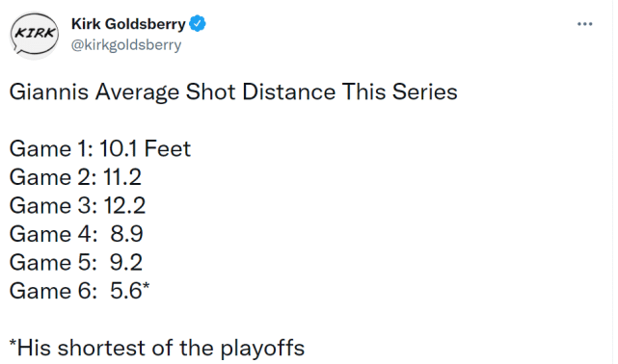The width and height of the screenshot is (618, 364).
Task: Click the word playoffs in the footnote
Action: (x=262, y=349)
